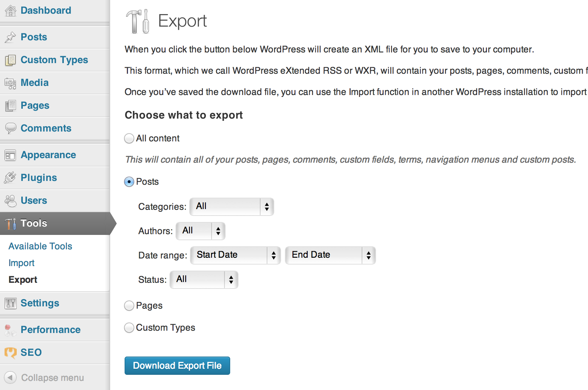
Task: Go to Import in Tools submenu
Action: (x=22, y=263)
